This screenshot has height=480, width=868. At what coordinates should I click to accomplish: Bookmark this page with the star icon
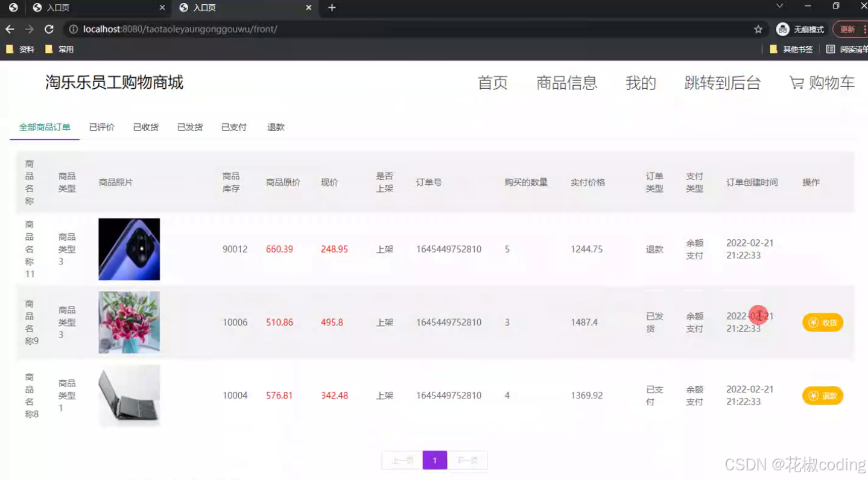(x=758, y=29)
